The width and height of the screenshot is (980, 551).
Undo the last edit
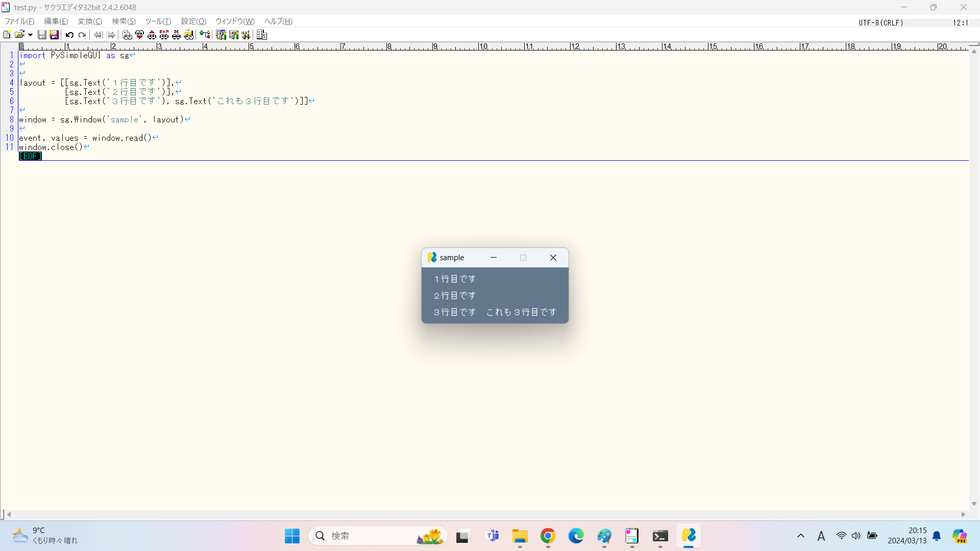point(69,35)
